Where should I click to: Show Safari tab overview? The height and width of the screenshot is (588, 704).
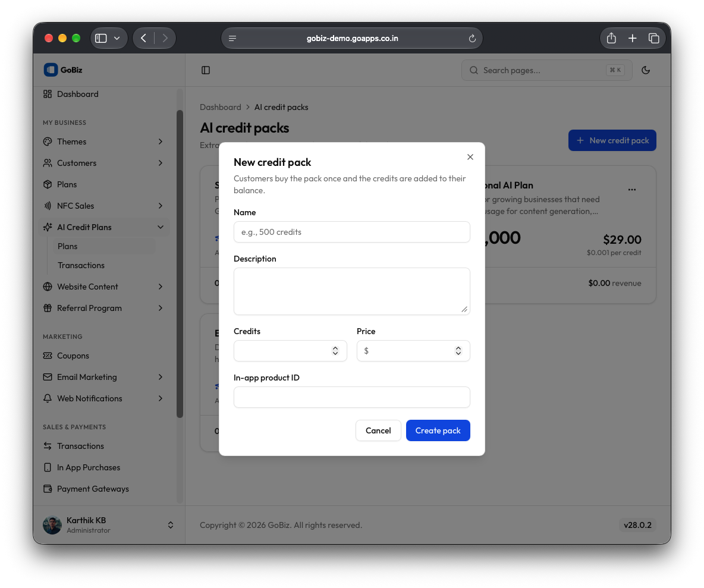653,38
